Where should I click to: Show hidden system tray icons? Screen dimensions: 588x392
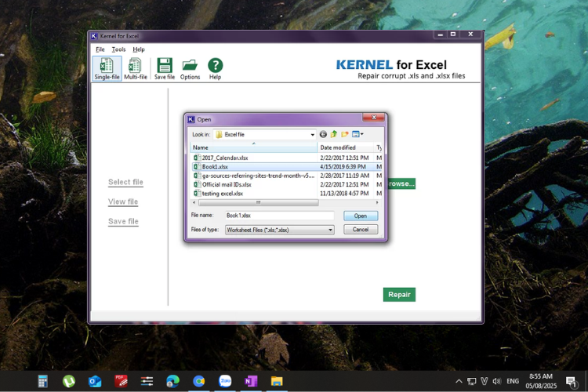point(459,382)
